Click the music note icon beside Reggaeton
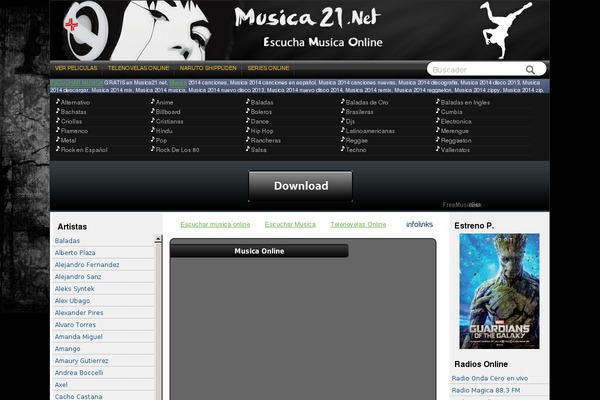The height and width of the screenshot is (400, 600). point(438,139)
